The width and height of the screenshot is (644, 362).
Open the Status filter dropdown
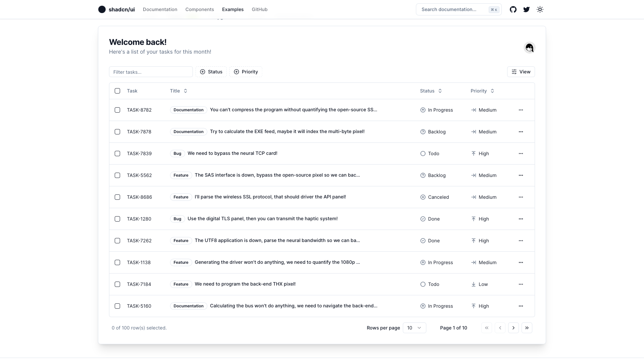[x=211, y=72]
